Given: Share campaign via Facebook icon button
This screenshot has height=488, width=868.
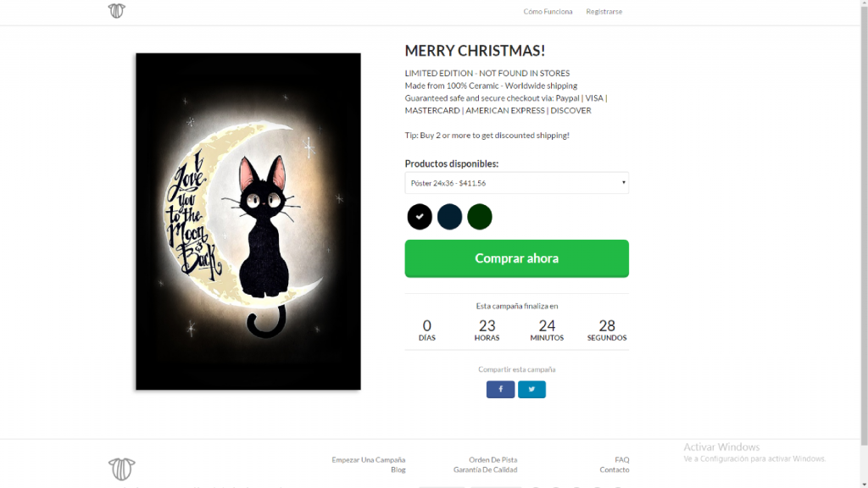Looking at the screenshot, I should 500,390.
